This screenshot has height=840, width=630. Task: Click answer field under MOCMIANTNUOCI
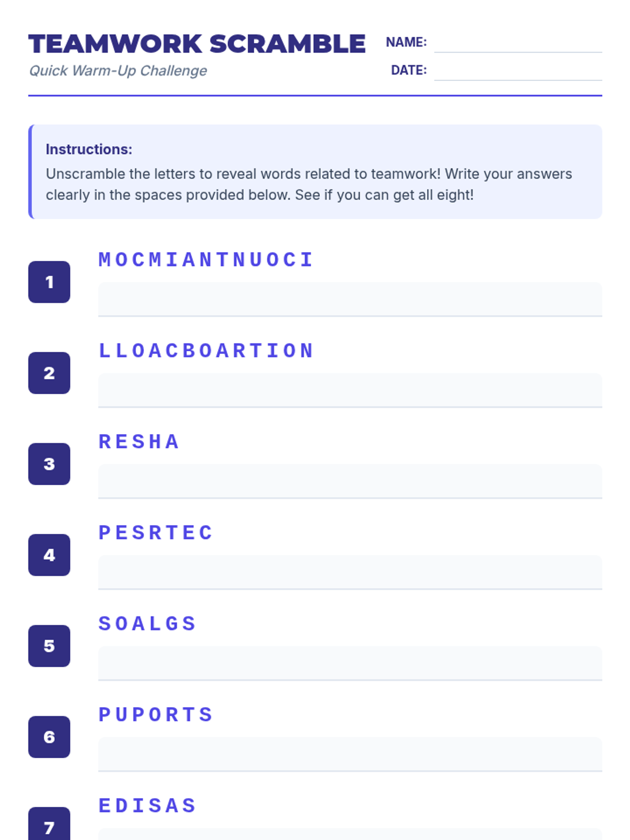point(350,299)
